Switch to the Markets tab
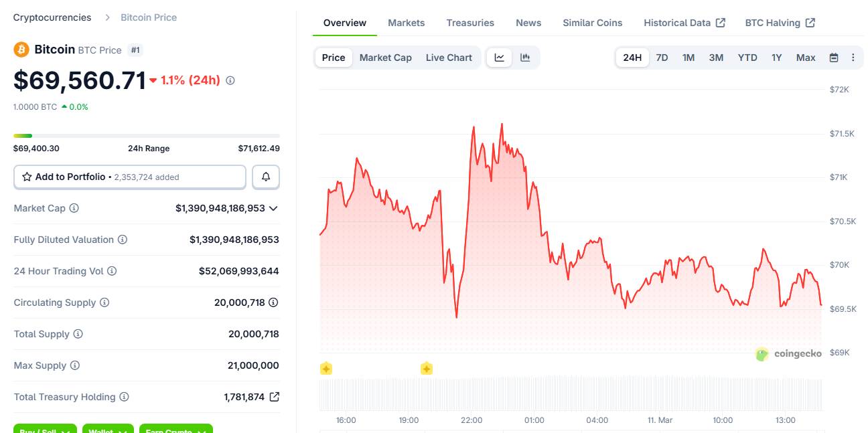This screenshot has height=433, width=868. (406, 22)
